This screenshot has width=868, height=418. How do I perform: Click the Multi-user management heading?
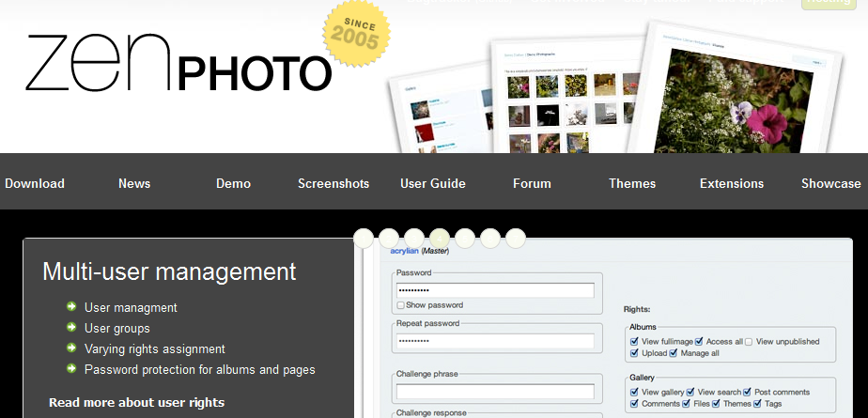(169, 271)
